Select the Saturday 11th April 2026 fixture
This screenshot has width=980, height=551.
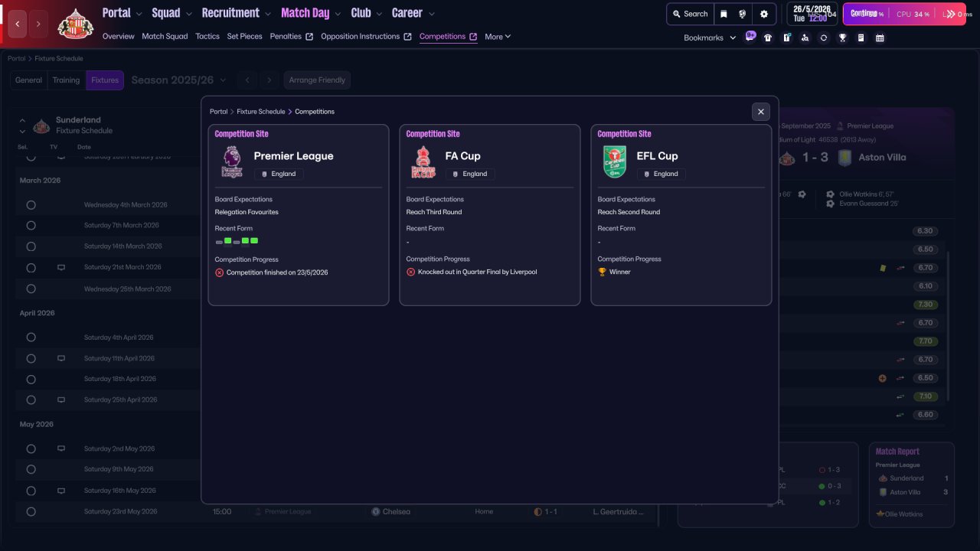(31, 358)
